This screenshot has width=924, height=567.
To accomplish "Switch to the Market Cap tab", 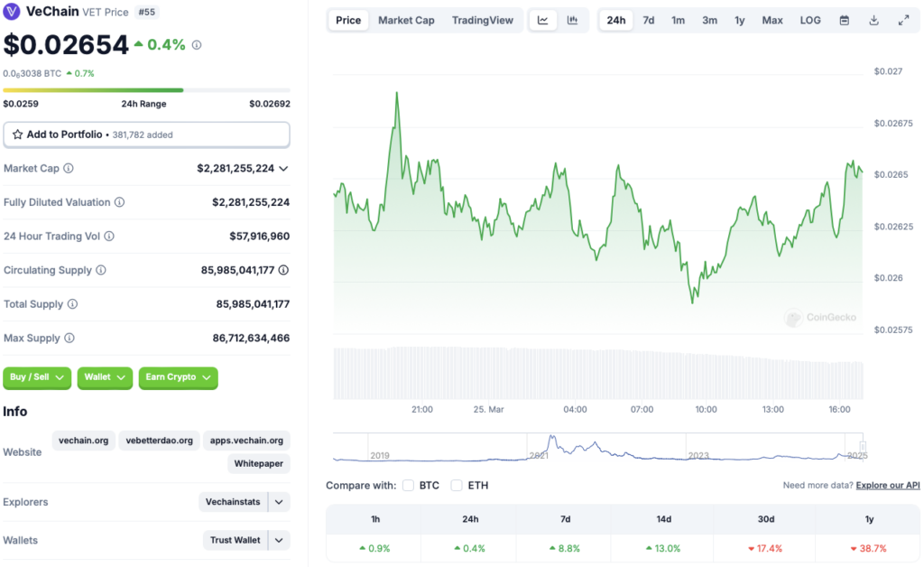I will (x=406, y=20).
